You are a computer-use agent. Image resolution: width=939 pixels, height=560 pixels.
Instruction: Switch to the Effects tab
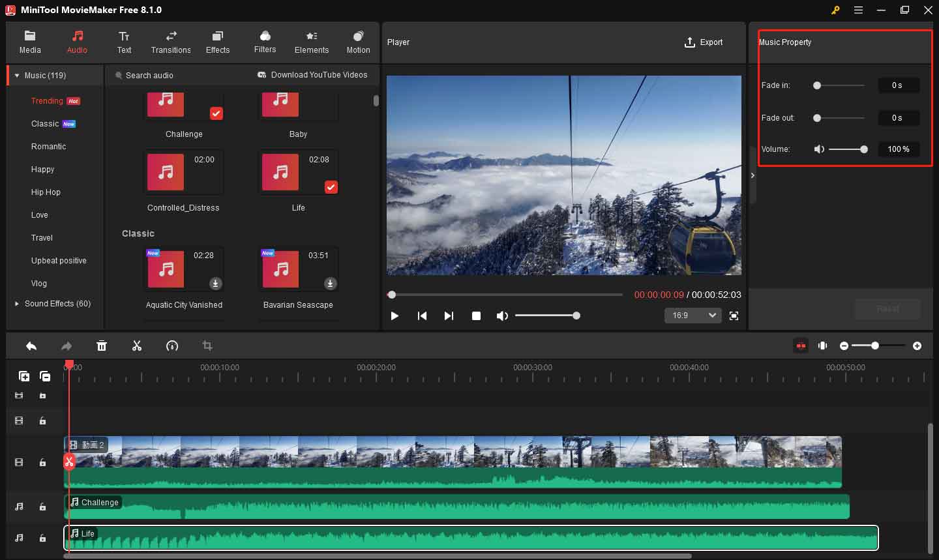[218, 42]
